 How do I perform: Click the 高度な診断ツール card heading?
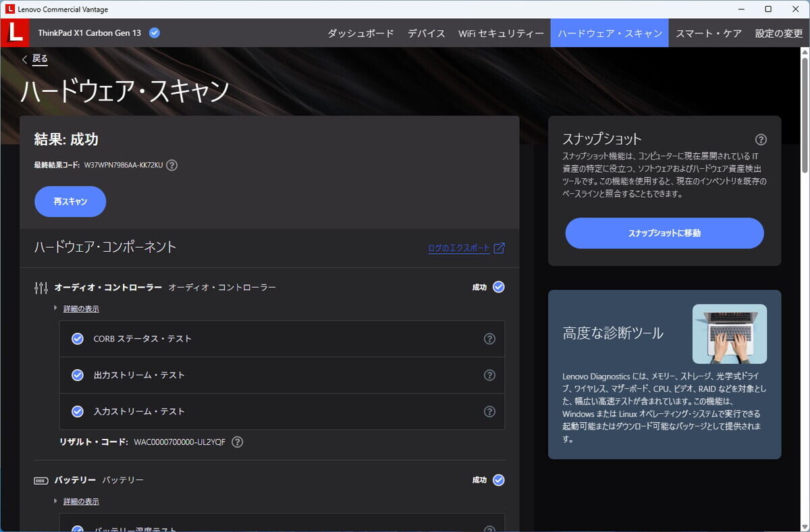point(613,333)
